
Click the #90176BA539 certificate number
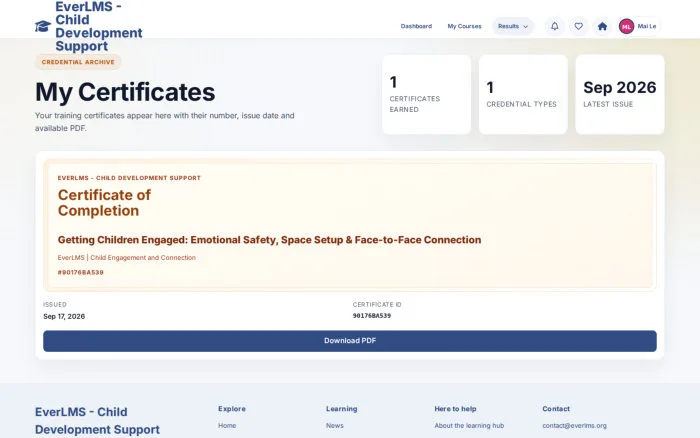[x=80, y=272]
